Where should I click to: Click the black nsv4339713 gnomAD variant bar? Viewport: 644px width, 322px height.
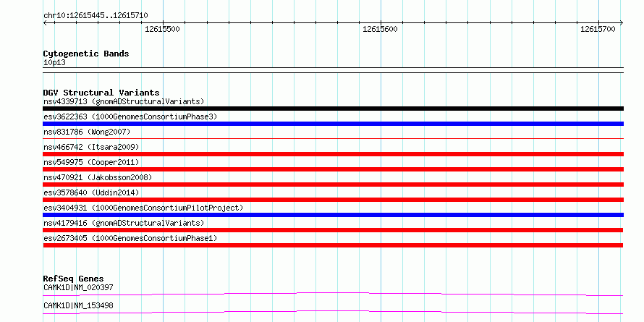pos(333,109)
